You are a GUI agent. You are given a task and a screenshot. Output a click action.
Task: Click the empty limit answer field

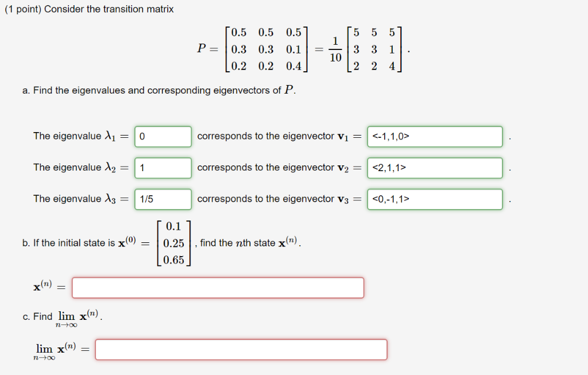[x=241, y=349]
